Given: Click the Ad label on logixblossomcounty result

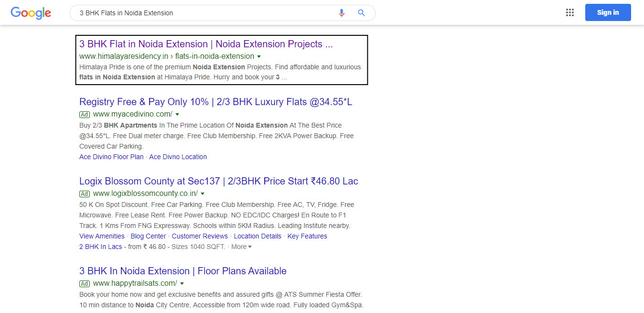Looking at the screenshot, I should click(85, 194).
